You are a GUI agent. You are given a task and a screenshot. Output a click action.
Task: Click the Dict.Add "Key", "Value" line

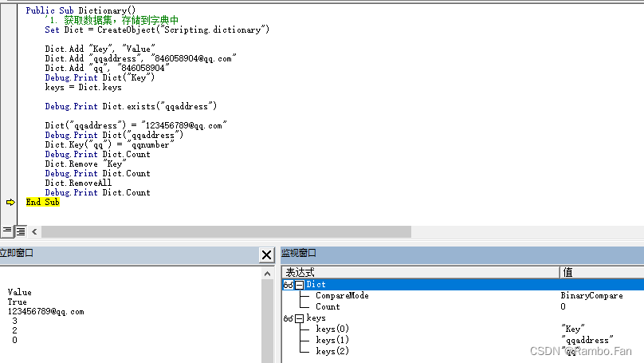(x=100, y=49)
